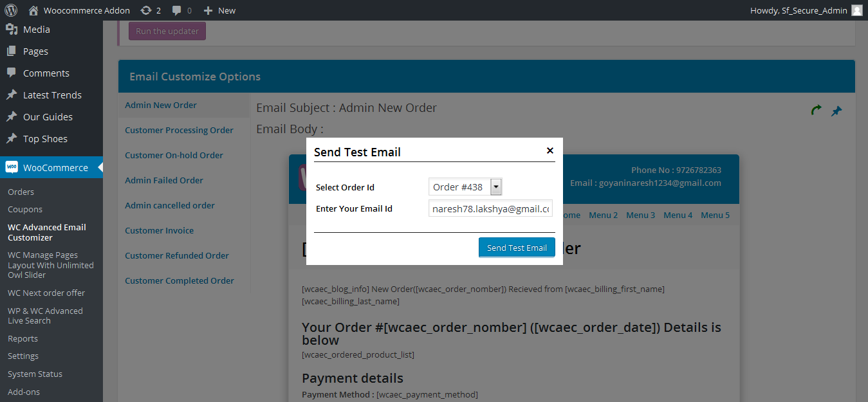Click the green arrow icon in email header

[x=816, y=111]
